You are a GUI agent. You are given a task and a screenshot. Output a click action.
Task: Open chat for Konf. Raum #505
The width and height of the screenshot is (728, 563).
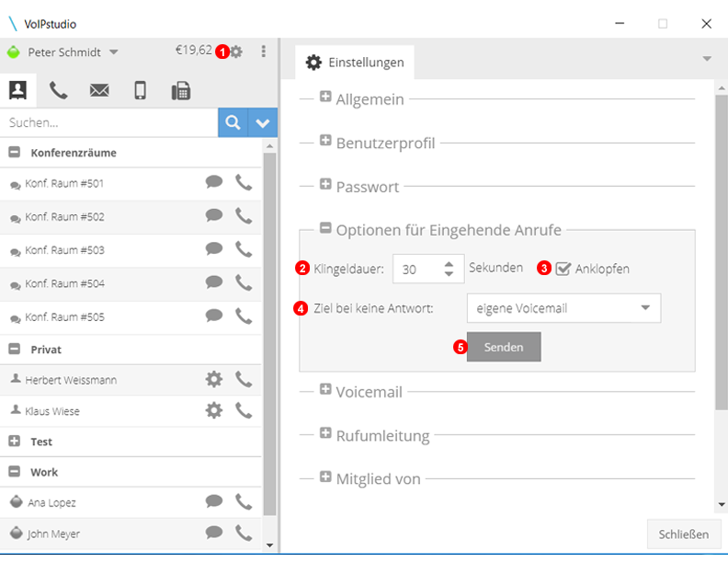pyautogui.click(x=214, y=316)
